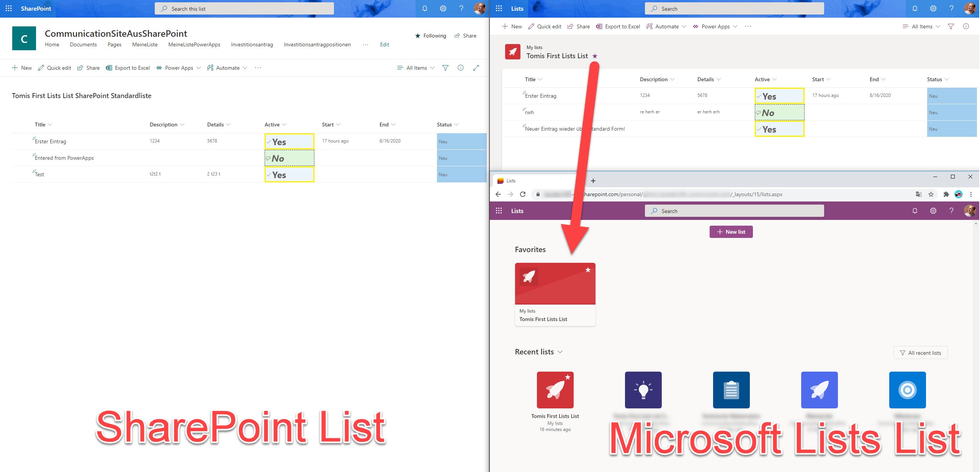Viewport: 980px width, 472px height.
Task: Unfavorite Tomis First Lists List via star
Action: coord(595,56)
